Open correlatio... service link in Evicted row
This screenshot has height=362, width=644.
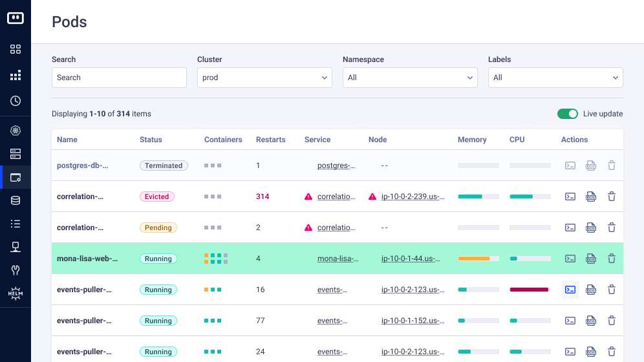coord(336,197)
